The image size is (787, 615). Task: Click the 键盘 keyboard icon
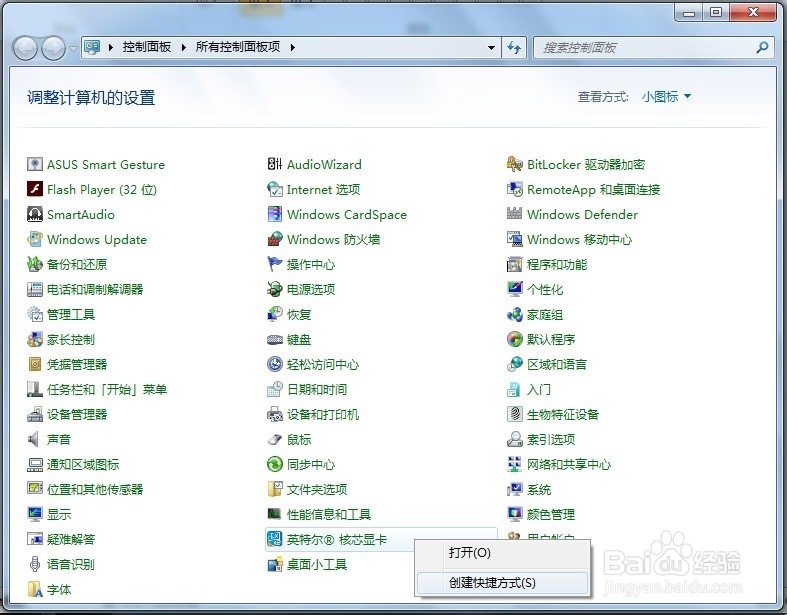tap(275, 339)
